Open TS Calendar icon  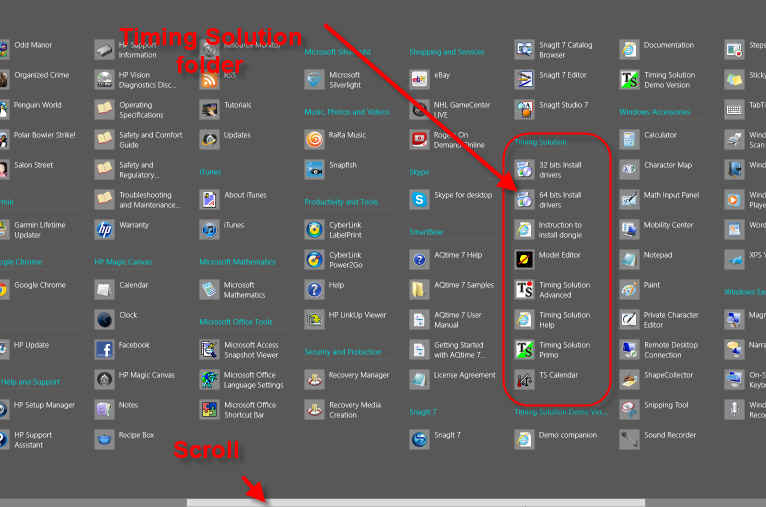pyautogui.click(x=525, y=380)
